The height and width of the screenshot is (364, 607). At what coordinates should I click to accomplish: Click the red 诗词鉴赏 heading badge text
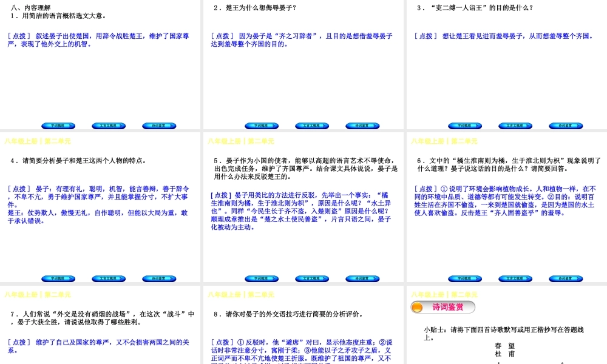448,307
